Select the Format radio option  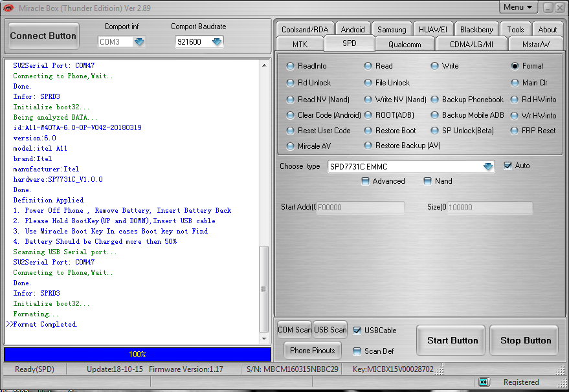click(x=528, y=66)
